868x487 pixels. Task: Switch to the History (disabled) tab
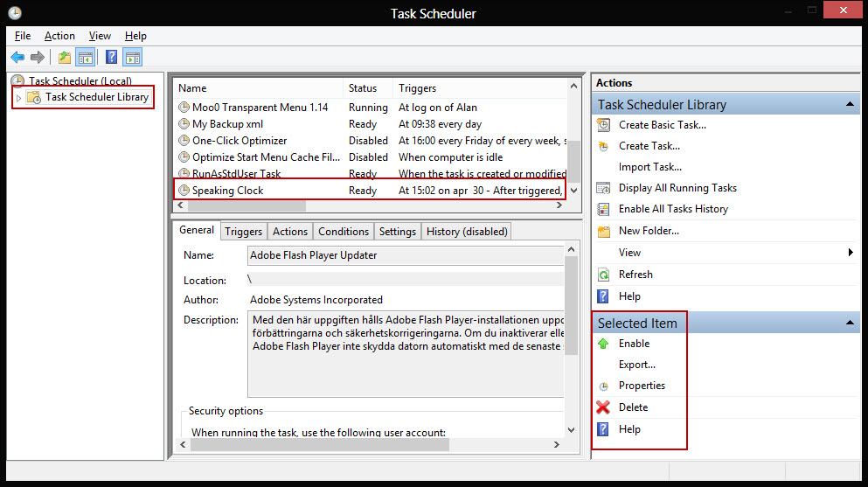pyautogui.click(x=467, y=232)
